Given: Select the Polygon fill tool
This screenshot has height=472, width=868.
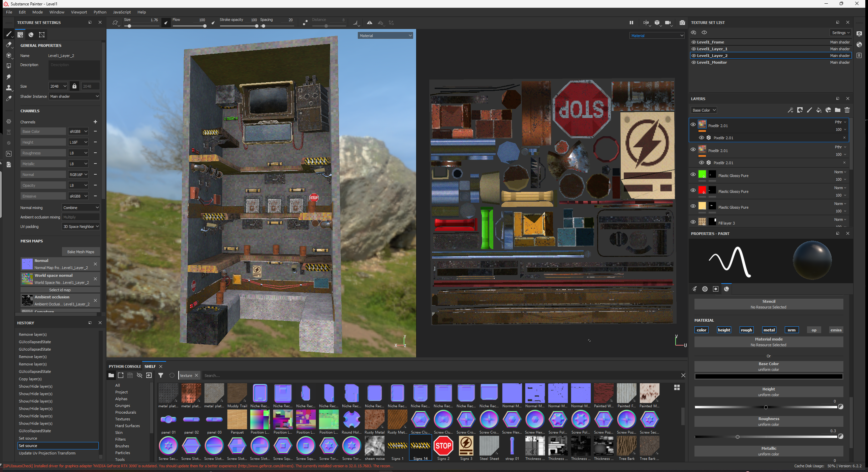Looking at the screenshot, I should click(8, 66).
